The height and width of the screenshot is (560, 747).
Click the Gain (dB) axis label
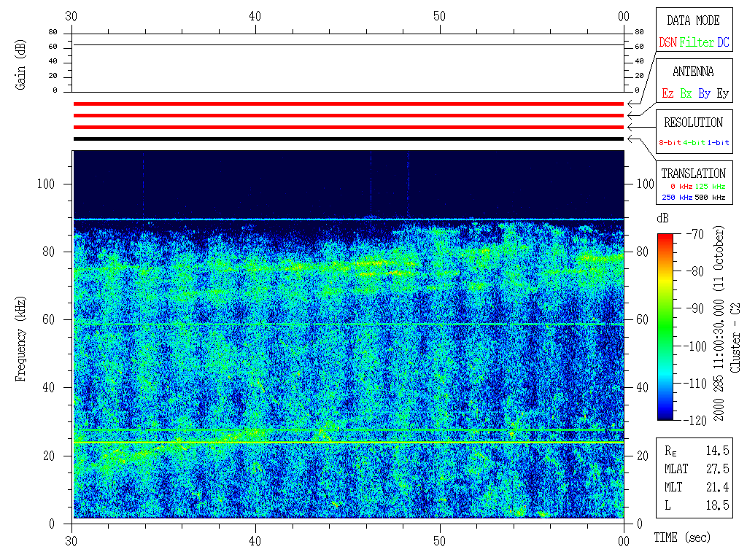[20, 64]
